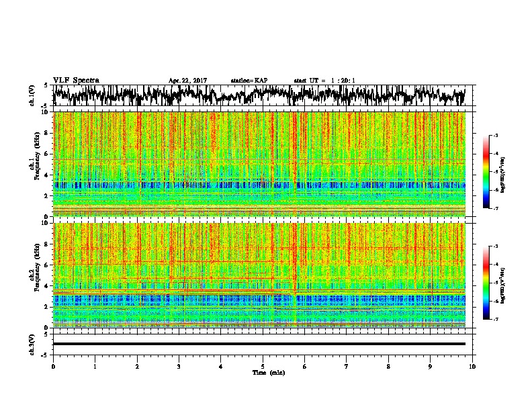Click the 'Time (min)' axis label
The width and height of the screenshot is (532, 411).
click(x=269, y=373)
